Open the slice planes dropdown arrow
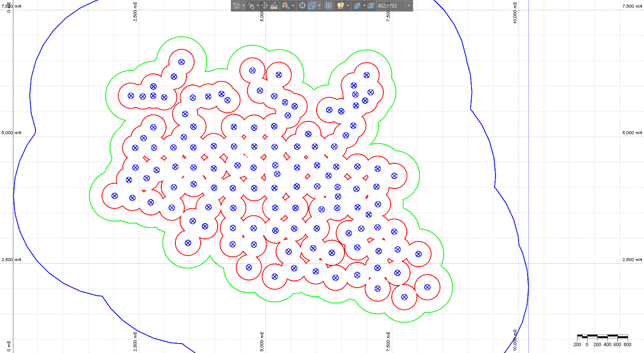This screenshot has height=353, width=644. pos(364,6)
